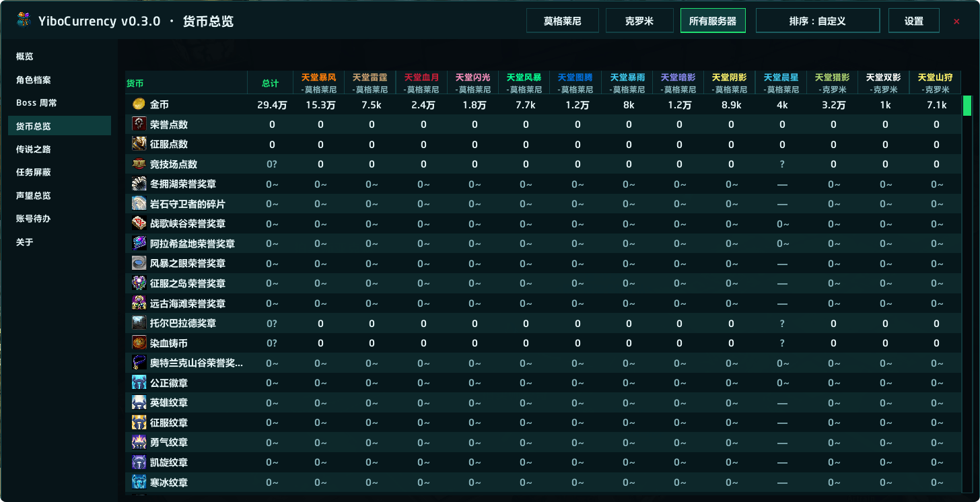This screenshot has width=980, height=502.
Task: Click the 英雄纹章 icon
Action: click(x=139, y=402)
